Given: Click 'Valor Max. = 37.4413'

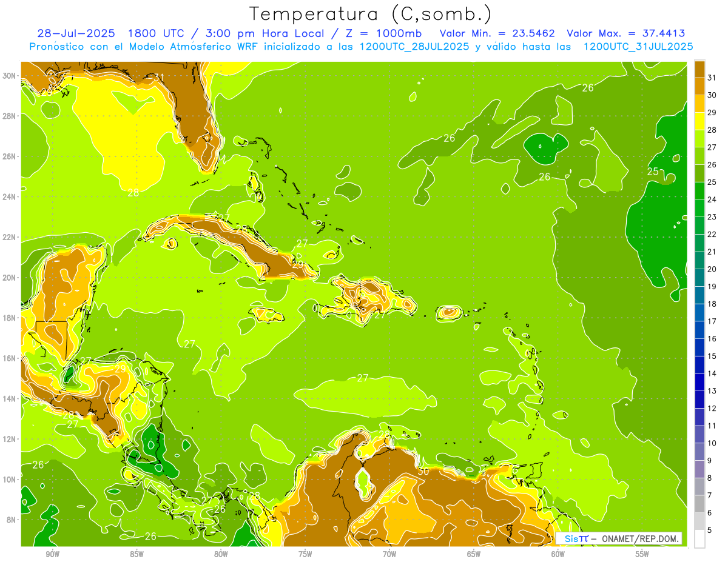Looking at the screenshot, I should (x=626, y=33).
